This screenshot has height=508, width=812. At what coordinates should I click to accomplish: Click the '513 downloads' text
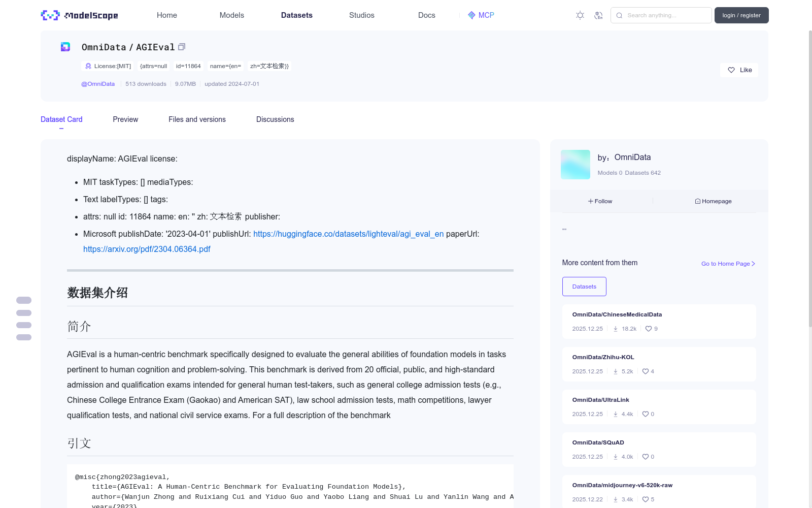point(146,84)
